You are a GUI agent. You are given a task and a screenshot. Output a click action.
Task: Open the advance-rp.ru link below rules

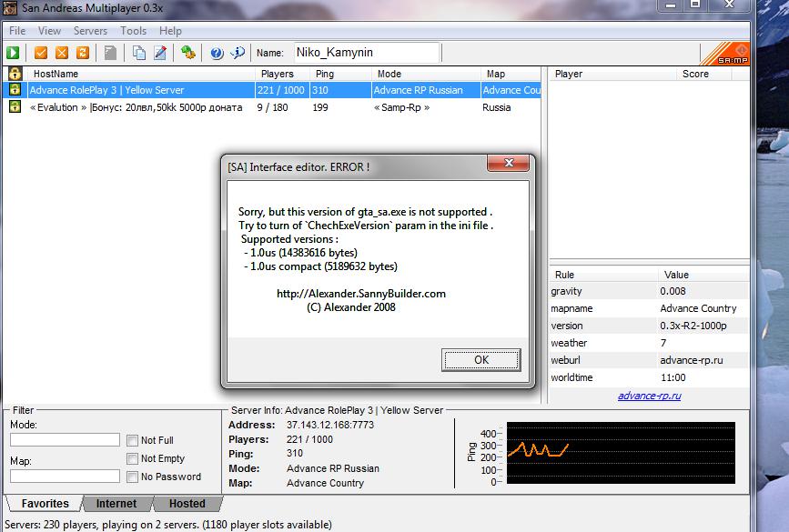[649, 396]
